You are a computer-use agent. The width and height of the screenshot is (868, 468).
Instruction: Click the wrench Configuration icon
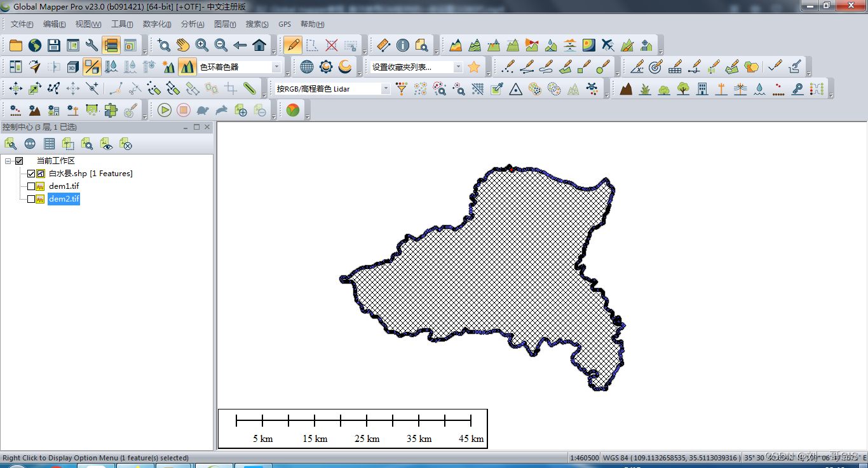tap(92, 45)
